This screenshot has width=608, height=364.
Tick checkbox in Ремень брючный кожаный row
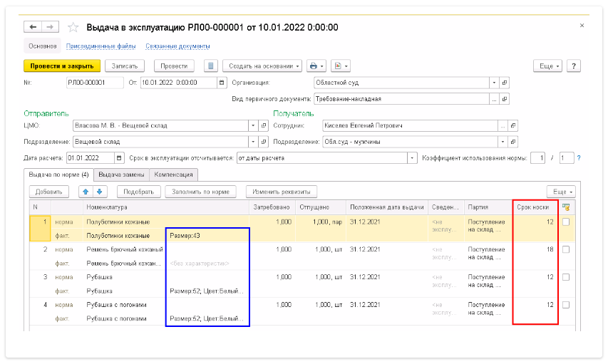566,250
